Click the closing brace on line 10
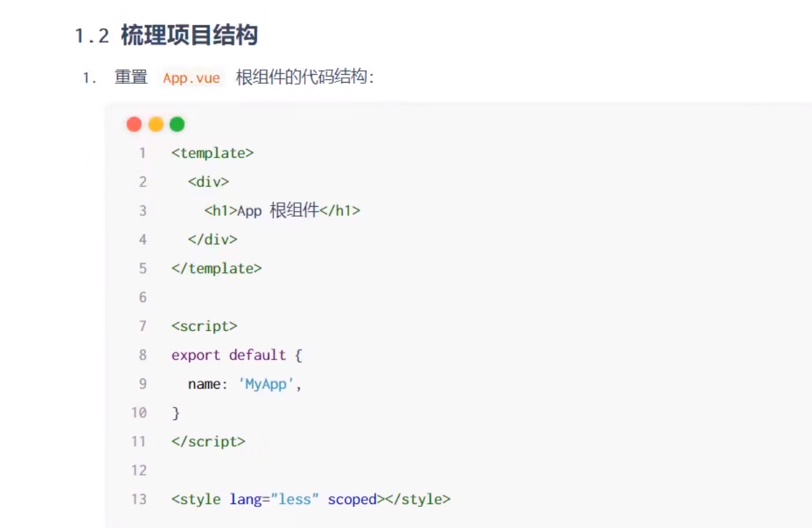This screenshot has width=812, height=528. click(176, 413)
